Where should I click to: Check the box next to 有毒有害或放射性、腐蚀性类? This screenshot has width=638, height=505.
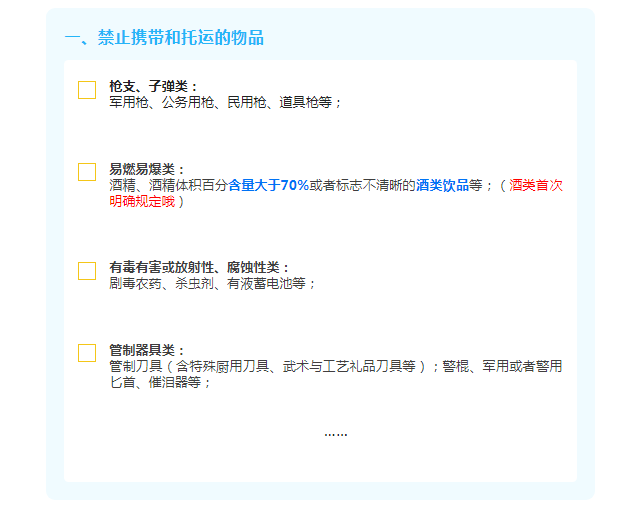pos(87,271)
